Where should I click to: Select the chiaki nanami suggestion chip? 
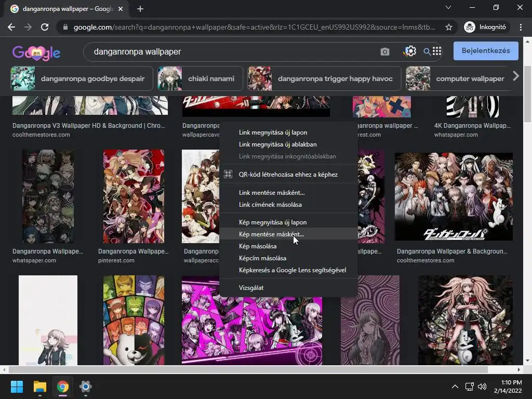200,79
